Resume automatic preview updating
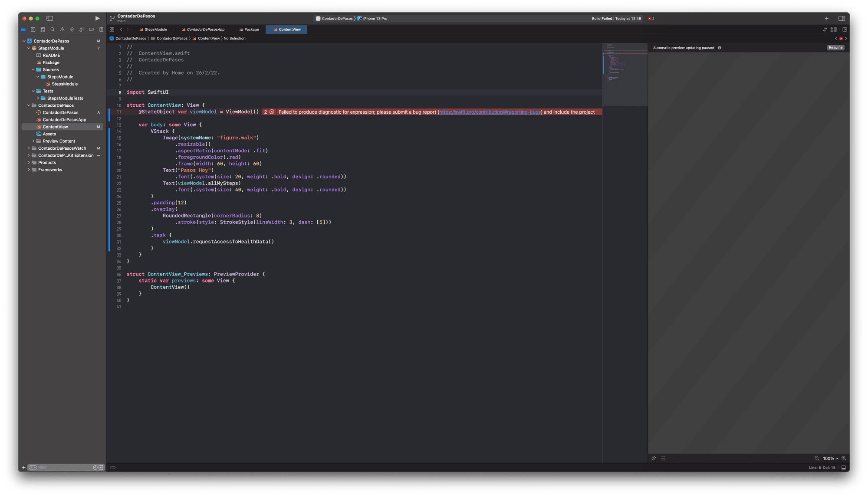Screen dimensions: 868x496 [835, 48]
